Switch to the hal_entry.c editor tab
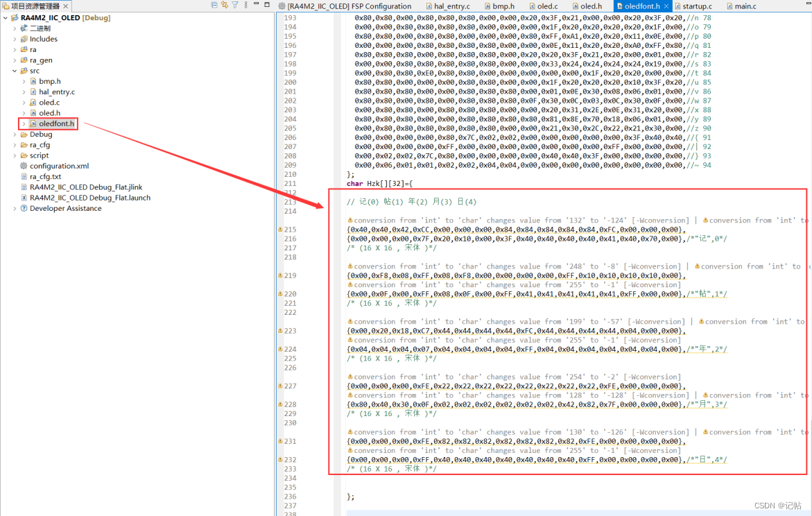 [451, 6]
